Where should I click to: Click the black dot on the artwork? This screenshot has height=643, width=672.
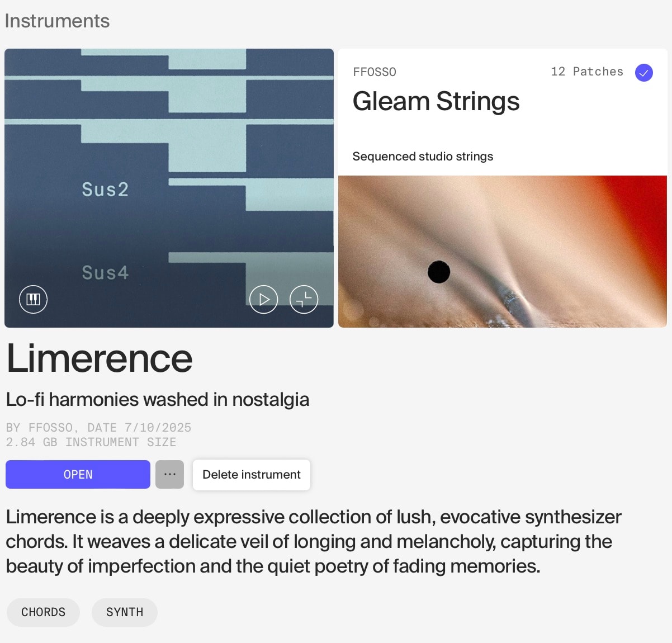(439, 272)
